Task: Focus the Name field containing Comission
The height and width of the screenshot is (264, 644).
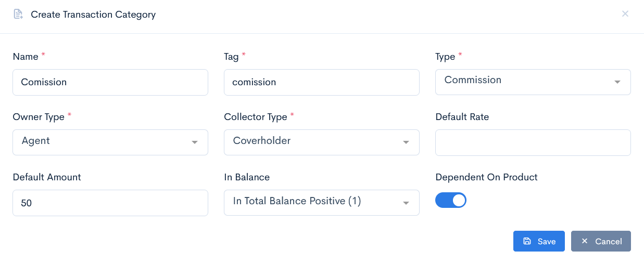Action: point(110,82)
